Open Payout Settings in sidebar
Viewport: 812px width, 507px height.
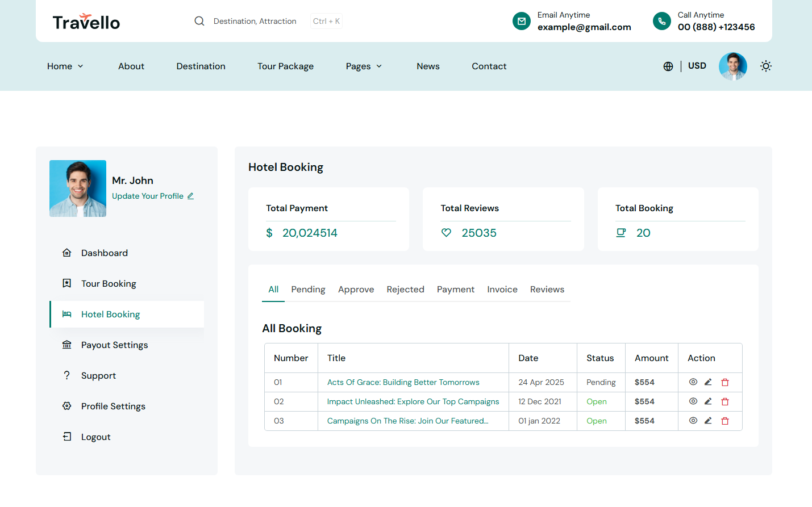coord(114,345)
